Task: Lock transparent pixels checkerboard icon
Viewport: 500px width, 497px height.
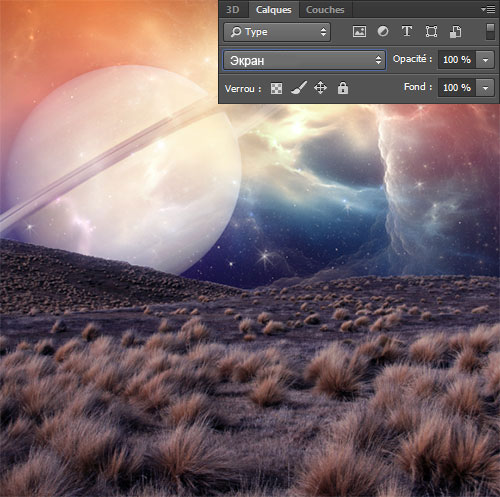Action: [276, 88]
